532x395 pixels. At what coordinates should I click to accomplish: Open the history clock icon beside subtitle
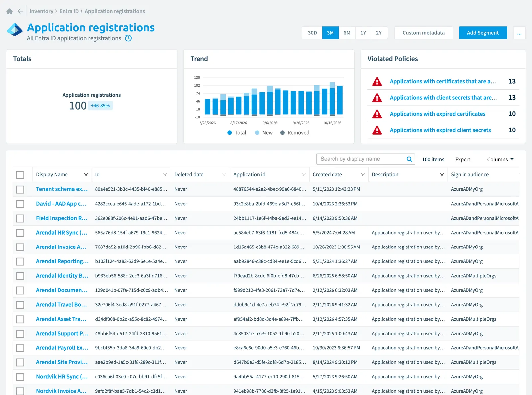click(x=128, y=38)
